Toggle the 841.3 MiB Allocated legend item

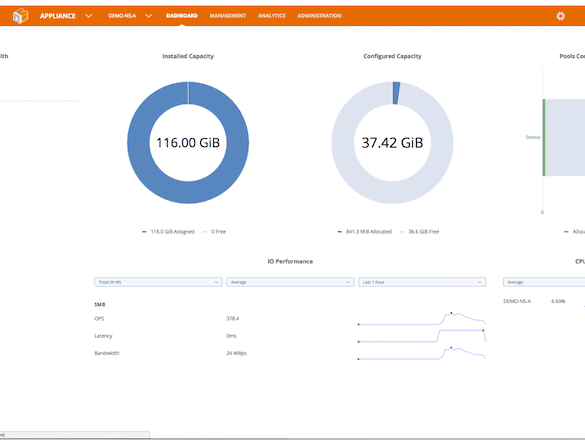click(x=365, y=232)
